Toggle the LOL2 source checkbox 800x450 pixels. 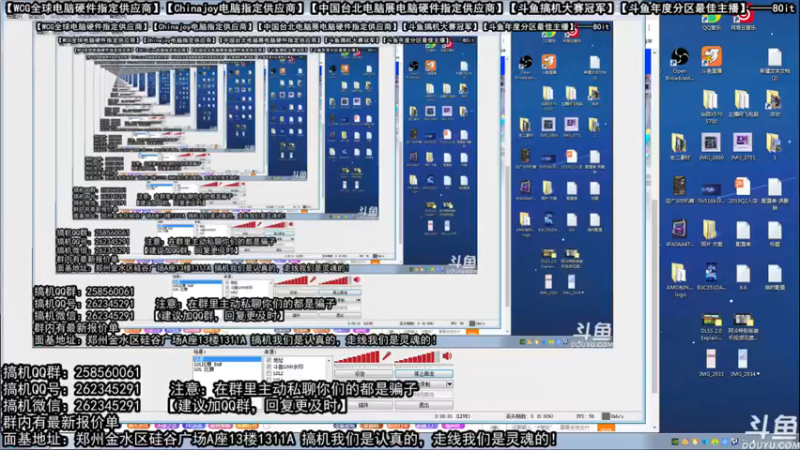269,373
